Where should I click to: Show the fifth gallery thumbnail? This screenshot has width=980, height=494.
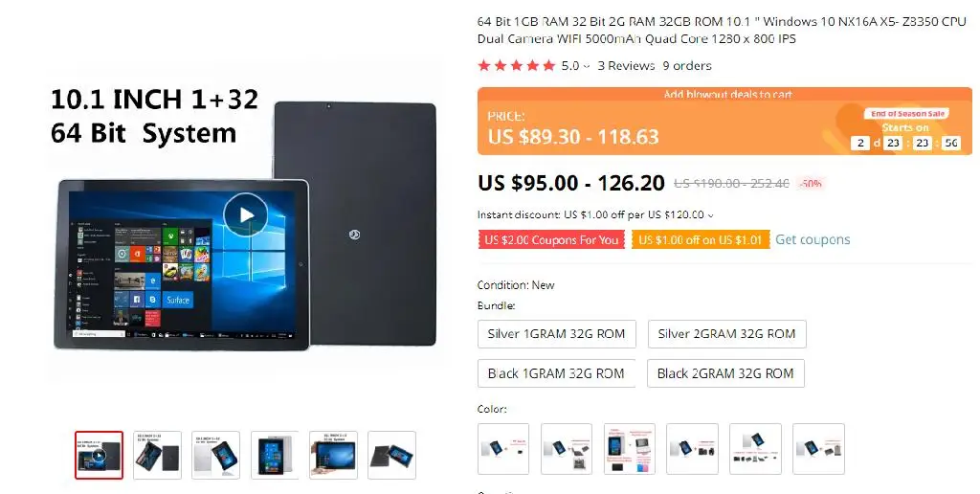point(333,456)
